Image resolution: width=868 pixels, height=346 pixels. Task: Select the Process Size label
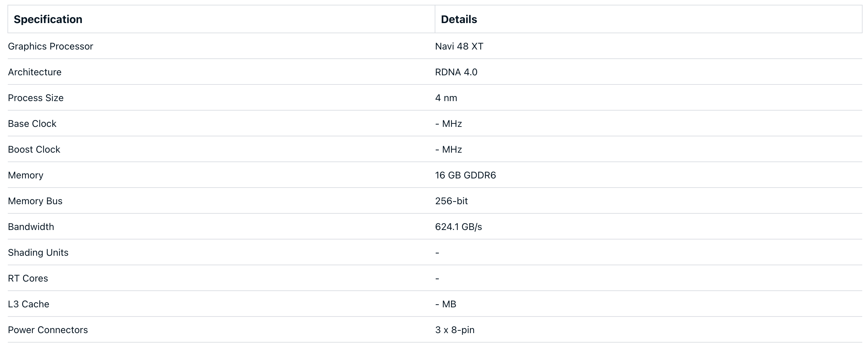36,98
